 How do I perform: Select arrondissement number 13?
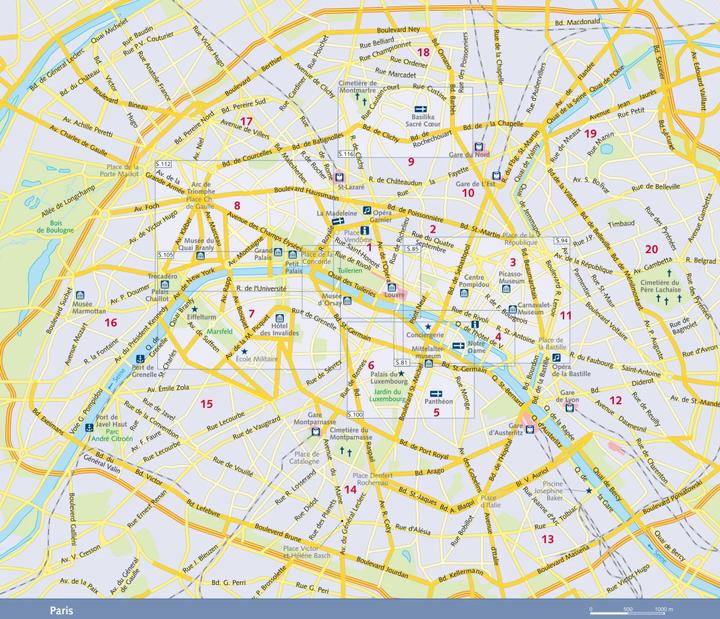pyautogui.click(x=547, y=539)
